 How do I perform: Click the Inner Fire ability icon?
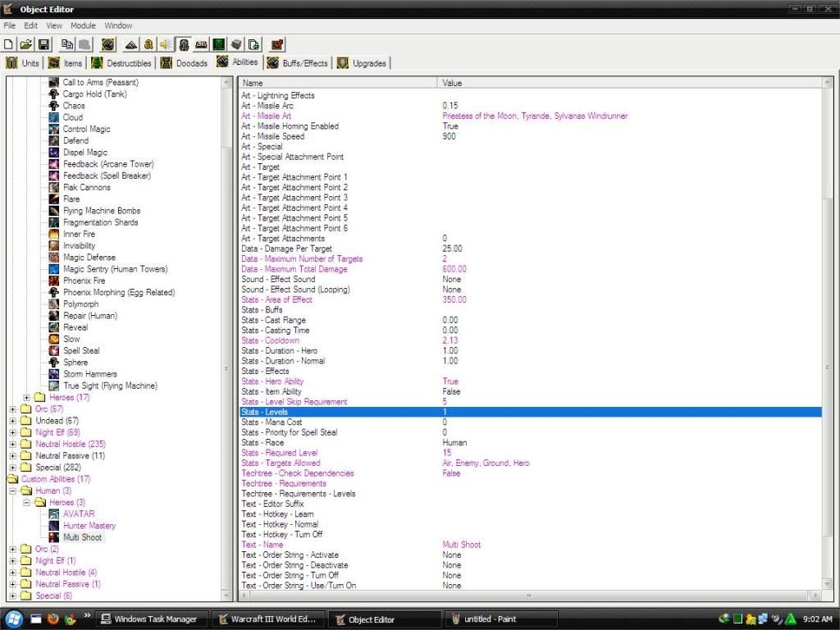click(53, 234)
